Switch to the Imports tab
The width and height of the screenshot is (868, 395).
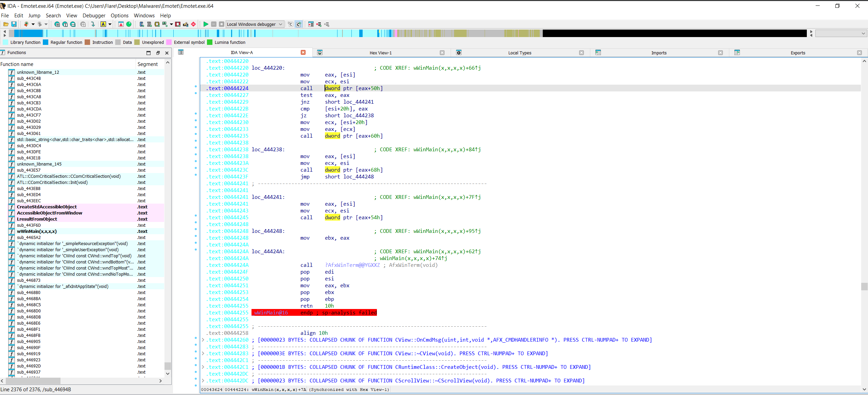click(x=659, y=53)
